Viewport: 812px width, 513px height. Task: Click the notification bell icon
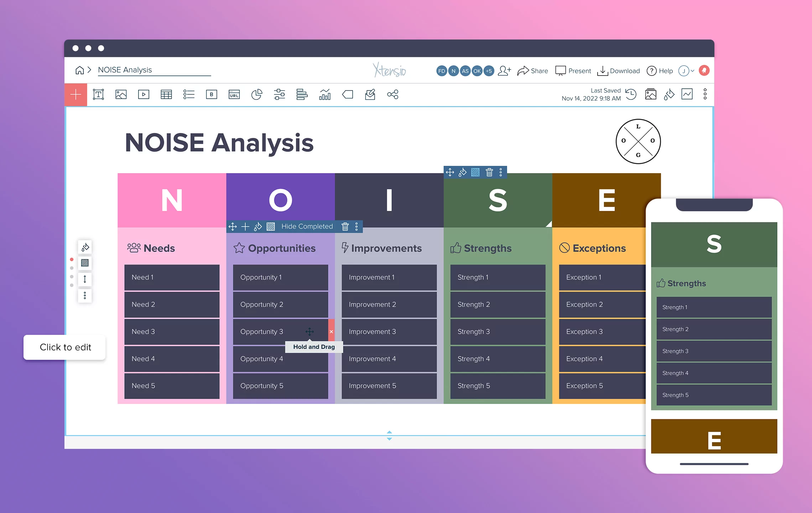[704, 71]
